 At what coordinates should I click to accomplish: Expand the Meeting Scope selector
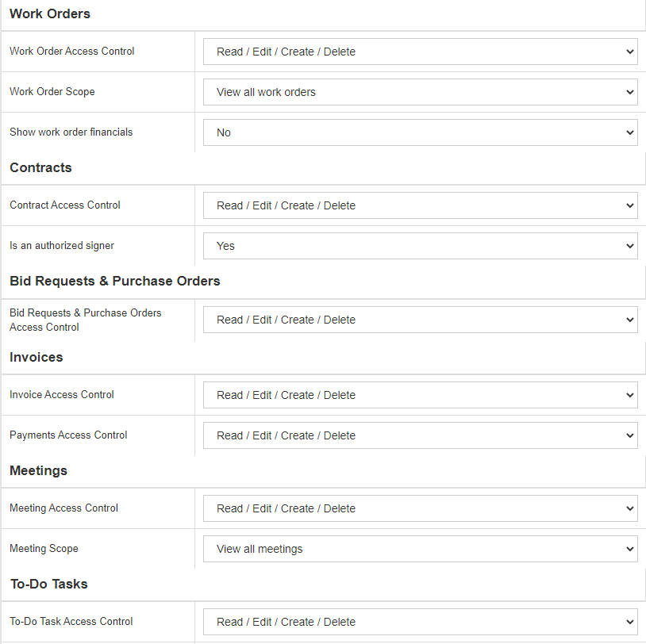[420, 549]
